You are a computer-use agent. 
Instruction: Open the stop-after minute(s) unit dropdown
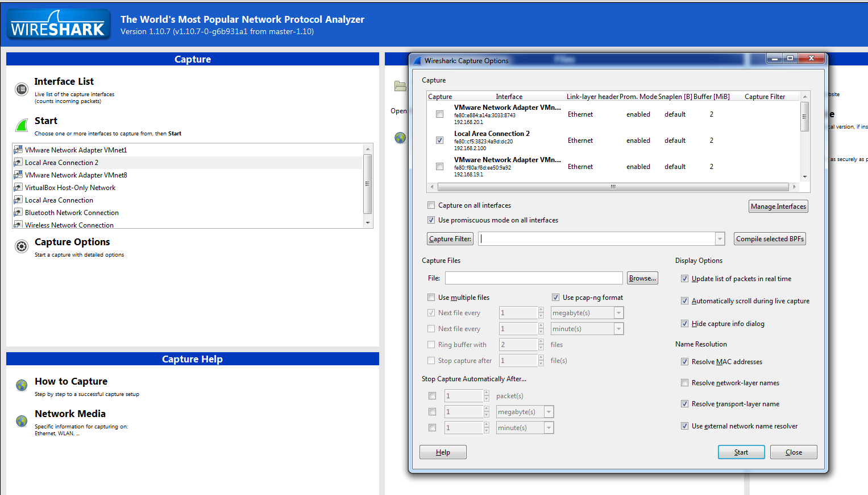pyautogui.click(x=549, y=427)
